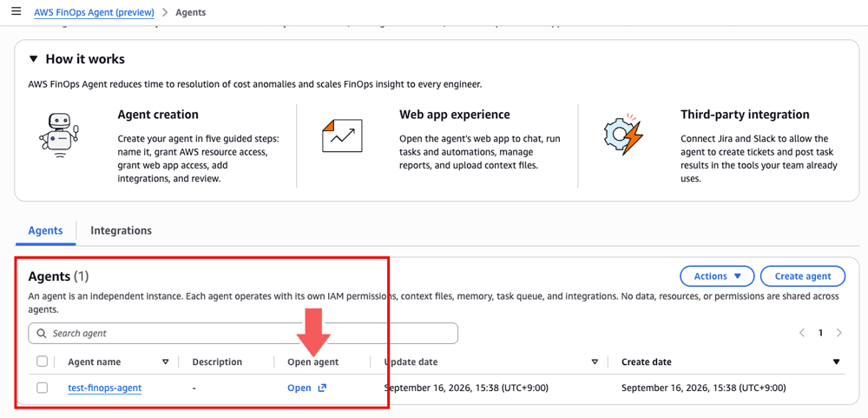Screen dimensions: 868x418
Task: Click the search magnifier icon
Action: click(42, 334)
